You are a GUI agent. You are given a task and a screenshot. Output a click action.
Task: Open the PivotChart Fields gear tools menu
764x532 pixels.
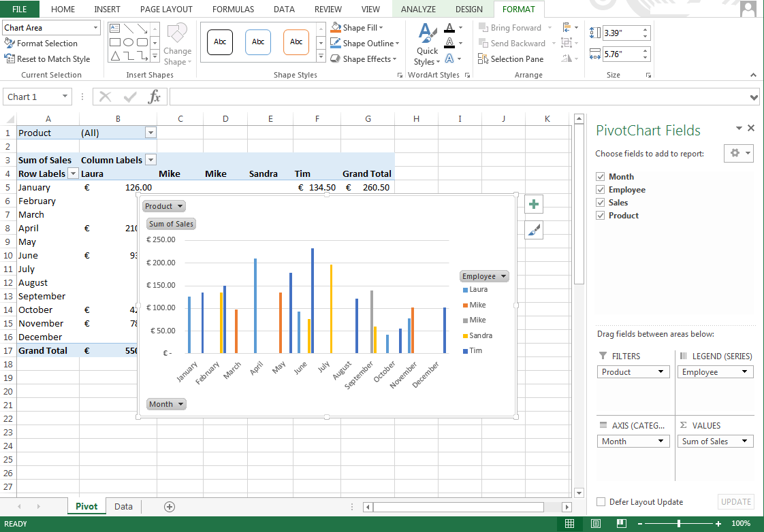pyautogui.click(x=738, y=153)
